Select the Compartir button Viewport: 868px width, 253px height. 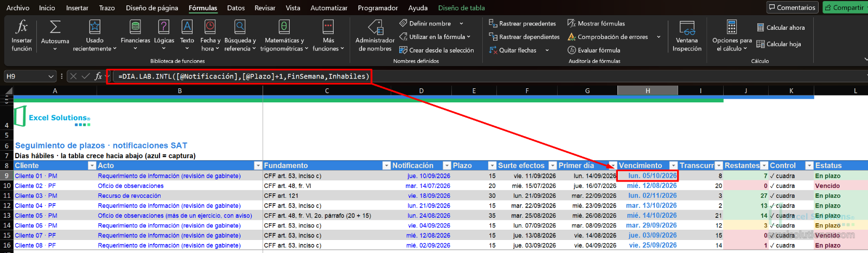(844, 8)
